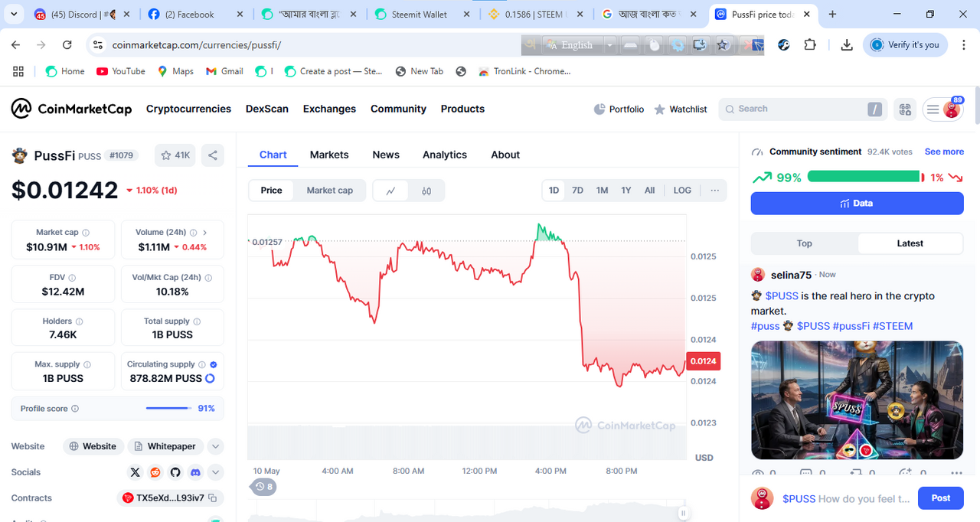Viewport: 980px width, 522px height.
Task: Toggle LOG scale on chart
Action: (x=682, y=191)
